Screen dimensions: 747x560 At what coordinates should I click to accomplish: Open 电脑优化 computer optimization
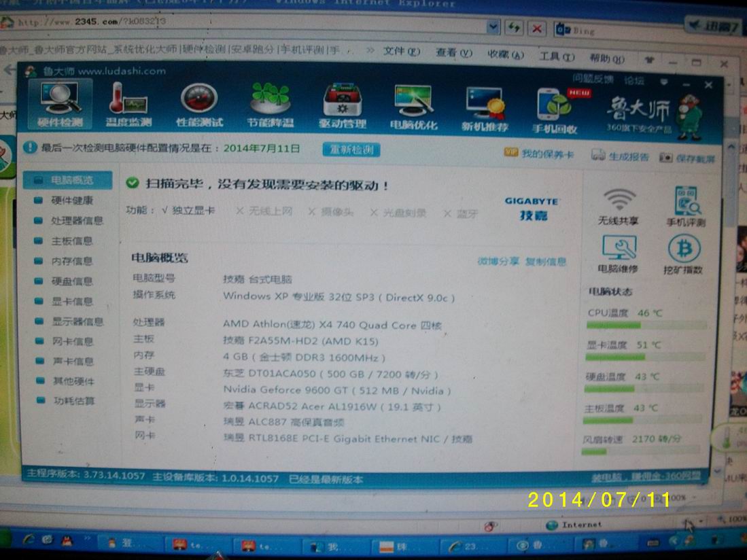point(413,107)
